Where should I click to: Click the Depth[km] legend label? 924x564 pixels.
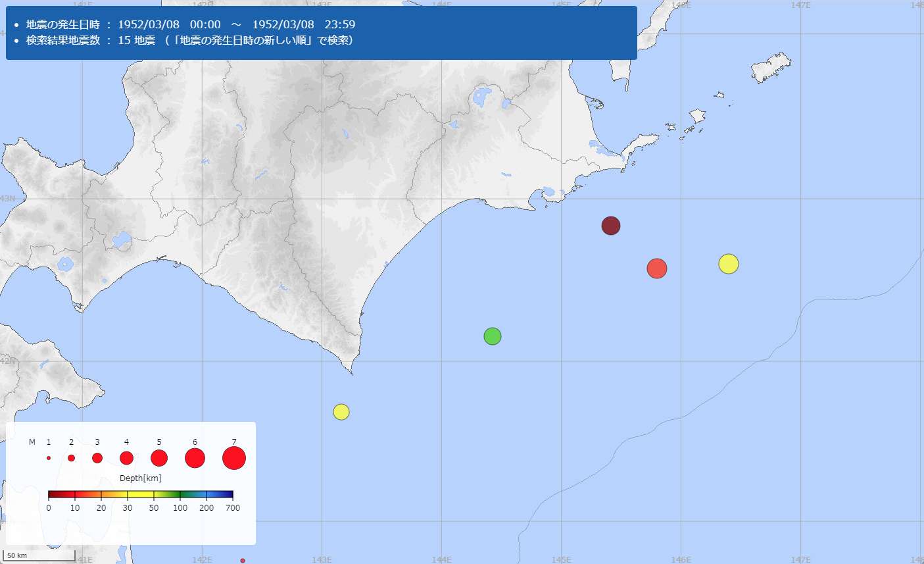coord(141,478)
